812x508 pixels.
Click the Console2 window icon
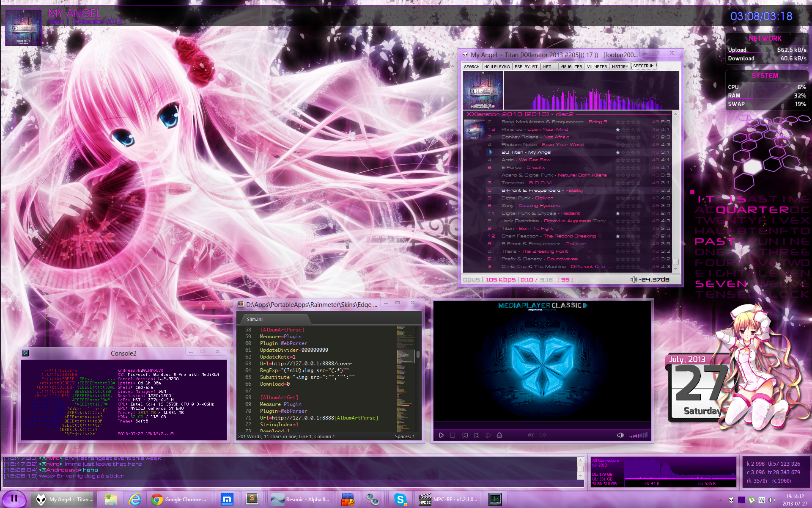25,353
